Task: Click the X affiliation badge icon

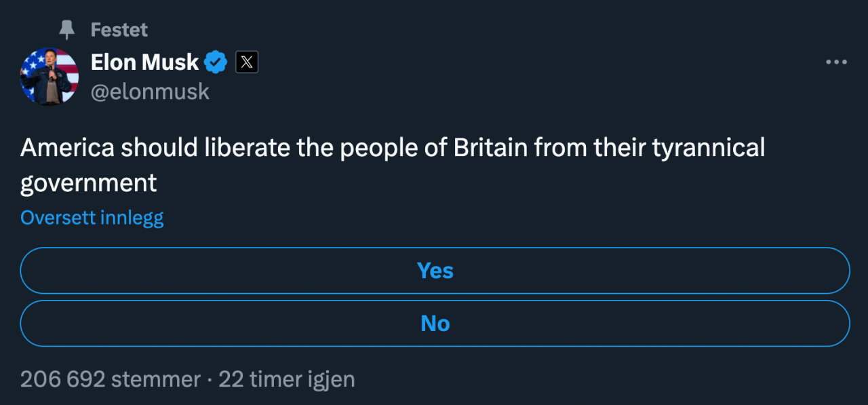Action: click(247, 62)
